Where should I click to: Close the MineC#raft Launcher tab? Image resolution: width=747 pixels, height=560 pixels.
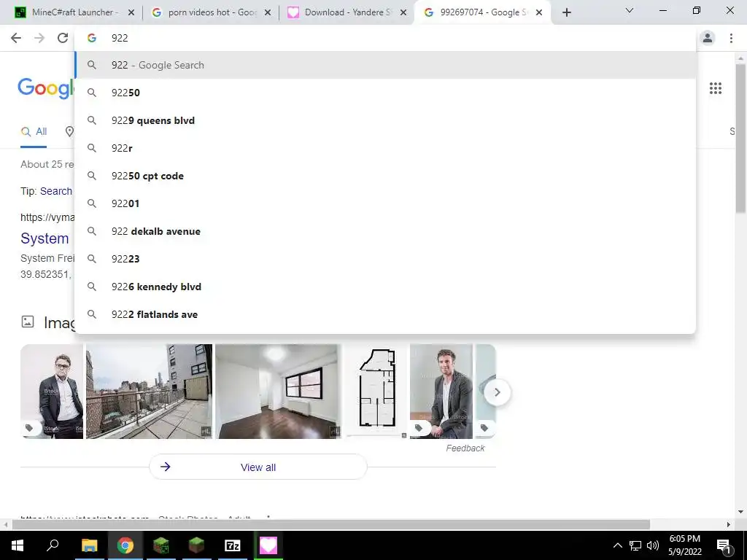131,12
